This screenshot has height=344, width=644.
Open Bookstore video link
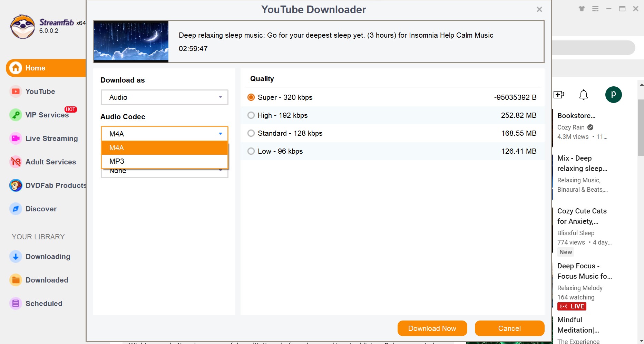(576, 116)
